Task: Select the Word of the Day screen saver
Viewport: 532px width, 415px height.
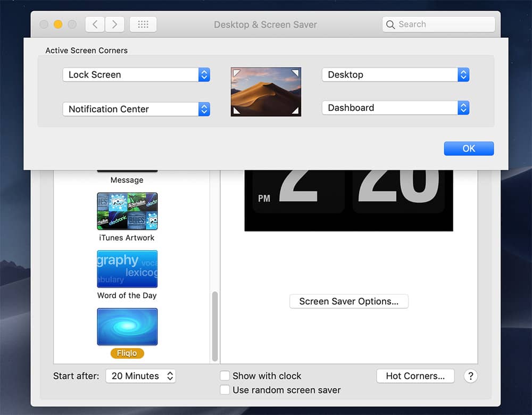Action: [x=127, y=269]
